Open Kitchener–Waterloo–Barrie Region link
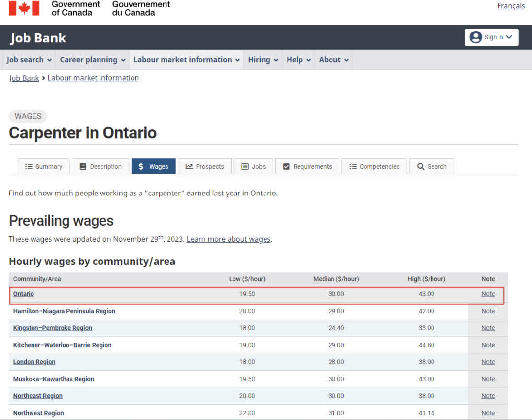Screen dimensions: 532x420 pos(63,345)
